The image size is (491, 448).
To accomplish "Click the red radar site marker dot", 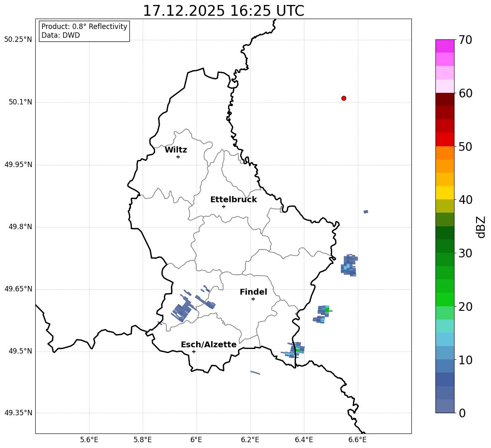I will point(343,98).
